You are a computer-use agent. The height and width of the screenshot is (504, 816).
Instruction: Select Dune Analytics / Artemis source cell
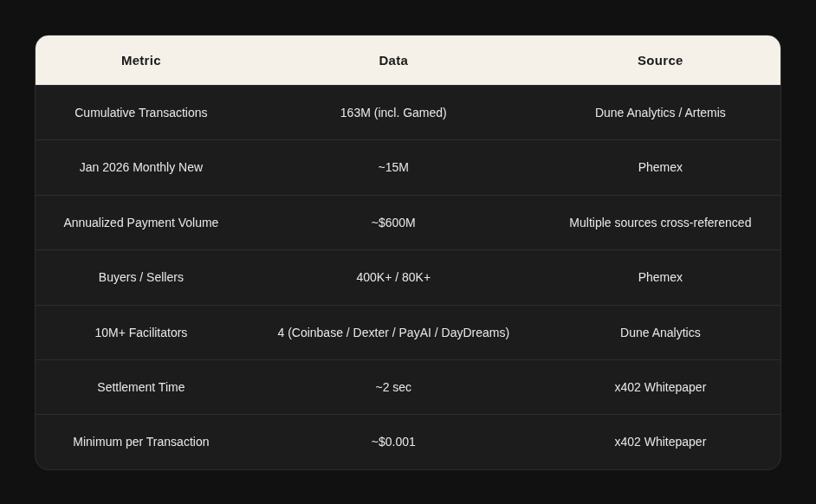point(660,113)
